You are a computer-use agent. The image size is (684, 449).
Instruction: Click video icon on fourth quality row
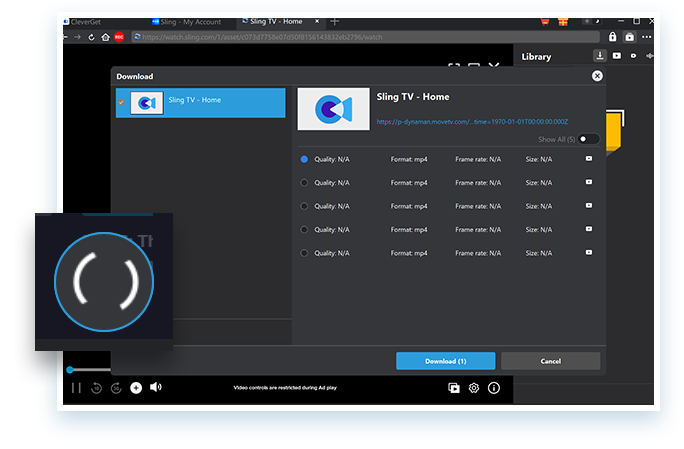click(589, 229)
